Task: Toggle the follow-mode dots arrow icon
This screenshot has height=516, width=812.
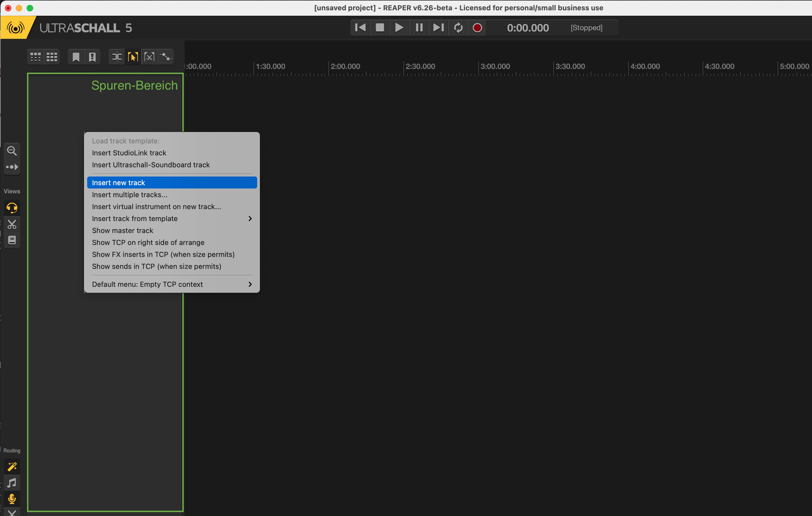Action: [x=12, y=167]
